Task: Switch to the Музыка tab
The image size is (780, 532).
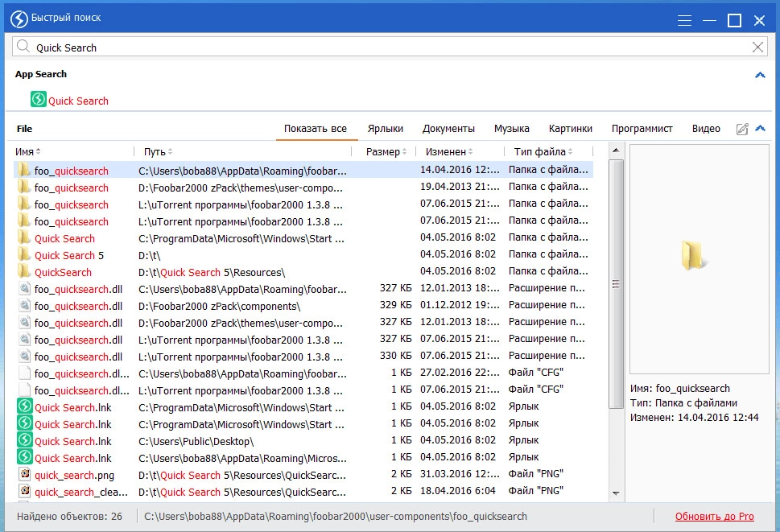Action: pyautogui.click(x=512, y=129)
